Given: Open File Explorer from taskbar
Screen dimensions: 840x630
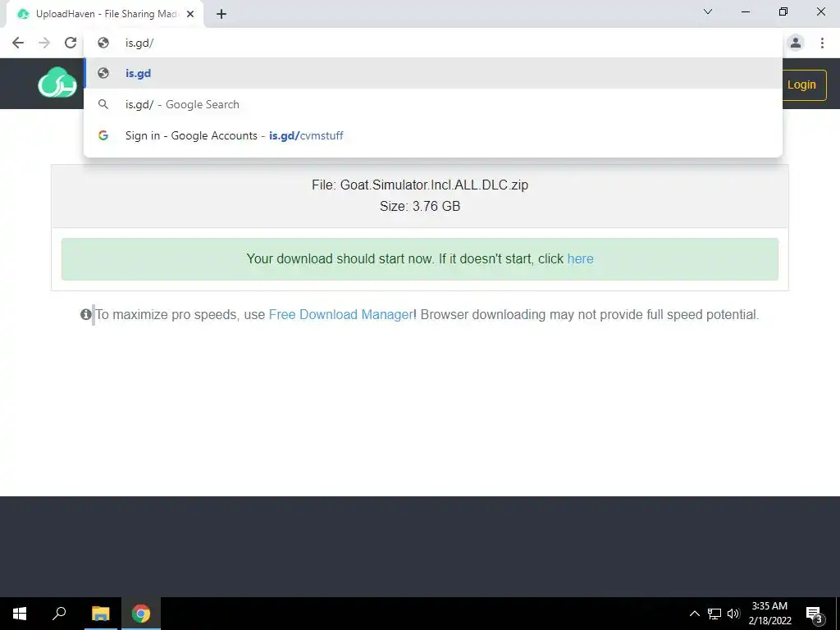Looking at the screenshot, I should (x=100, y=614).
